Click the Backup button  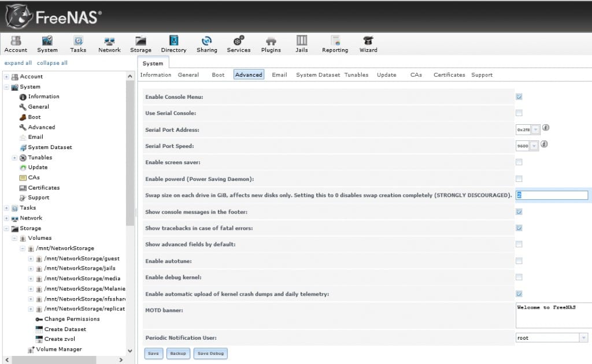click(178, 354)
